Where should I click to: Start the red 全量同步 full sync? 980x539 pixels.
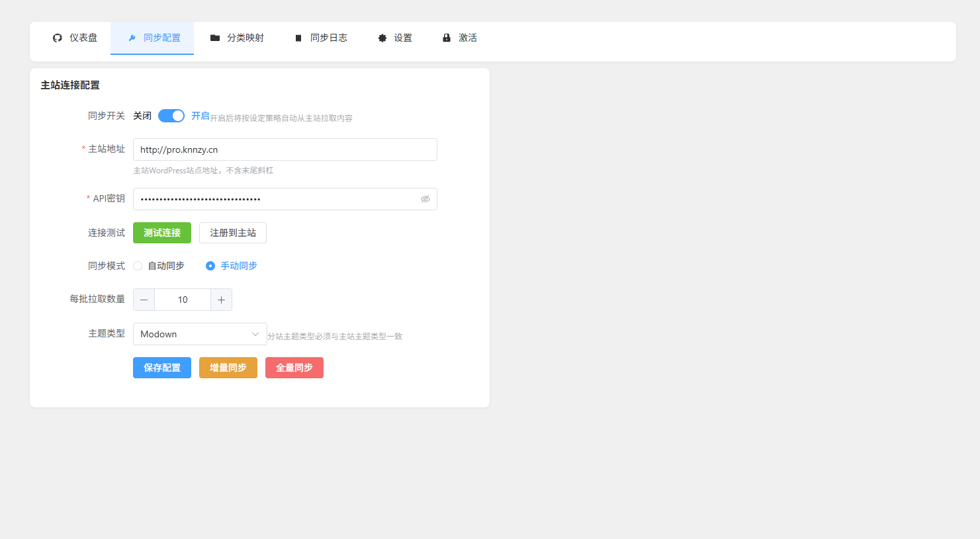(294, 368)
